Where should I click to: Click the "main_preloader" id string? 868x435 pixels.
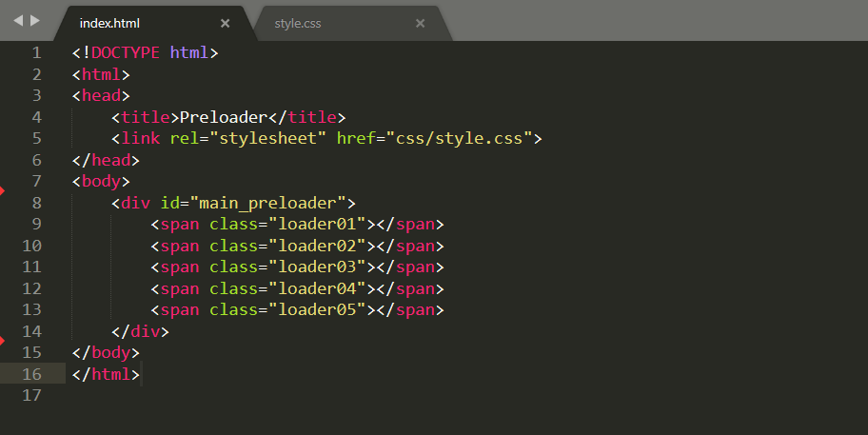coord(268,203)
